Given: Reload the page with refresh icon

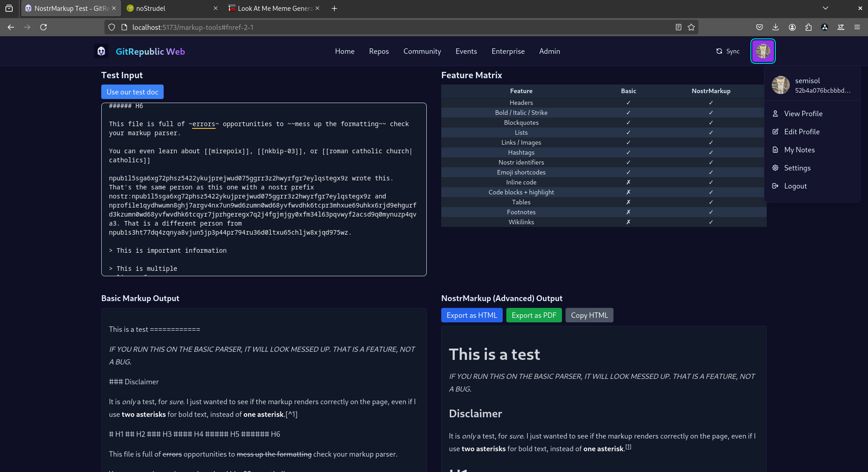Looking at the screenshot, I should (43, 27).
